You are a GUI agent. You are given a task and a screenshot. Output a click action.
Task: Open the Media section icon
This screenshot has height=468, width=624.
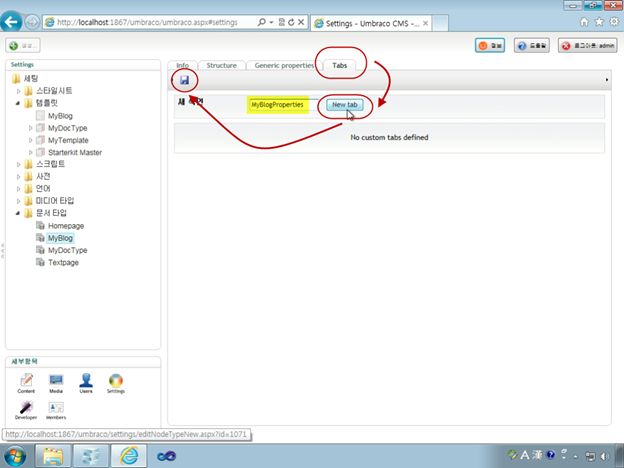click(56, 384)
